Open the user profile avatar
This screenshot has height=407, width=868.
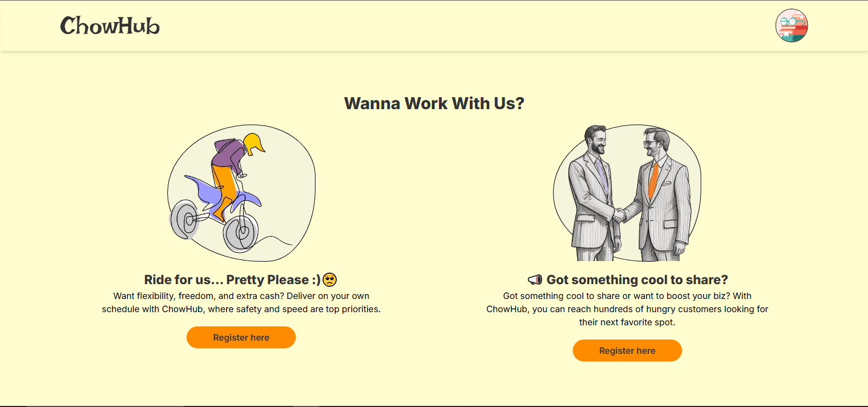[791, 26]
